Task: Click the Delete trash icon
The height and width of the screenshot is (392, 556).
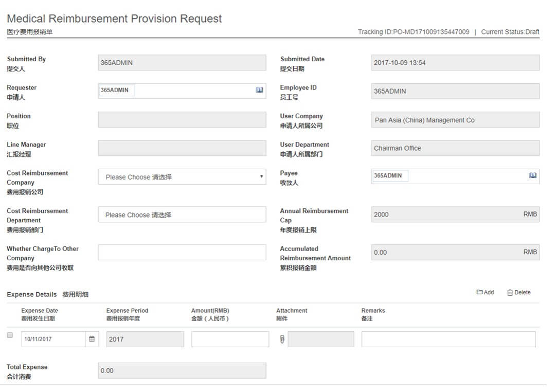Action: point(510,292)
